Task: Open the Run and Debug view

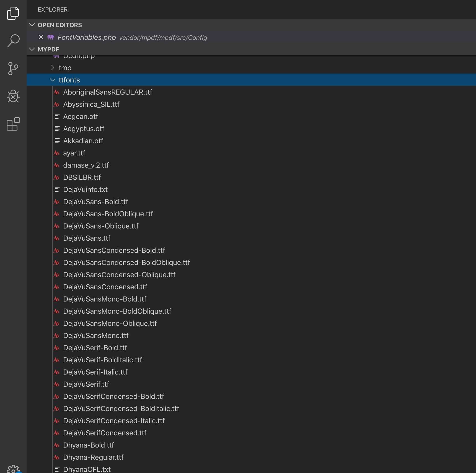Action: (13, 96)
